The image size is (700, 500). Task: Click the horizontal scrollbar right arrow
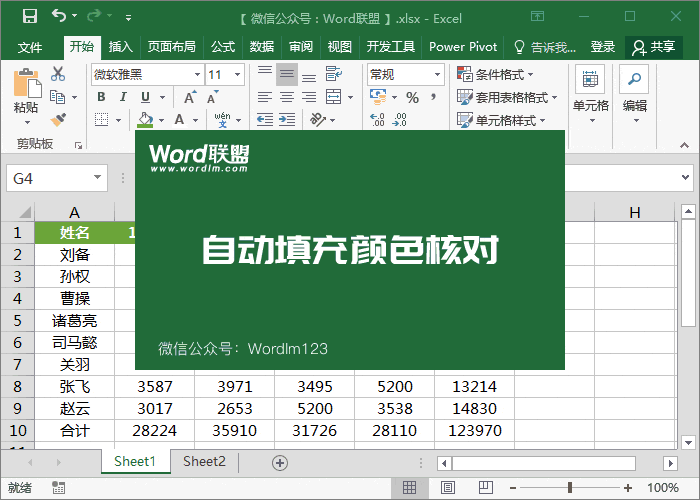[670, 463]
